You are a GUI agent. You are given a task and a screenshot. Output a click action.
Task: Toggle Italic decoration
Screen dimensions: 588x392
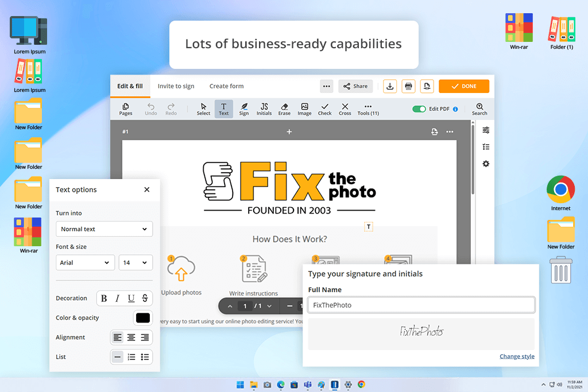click(117, 298)
